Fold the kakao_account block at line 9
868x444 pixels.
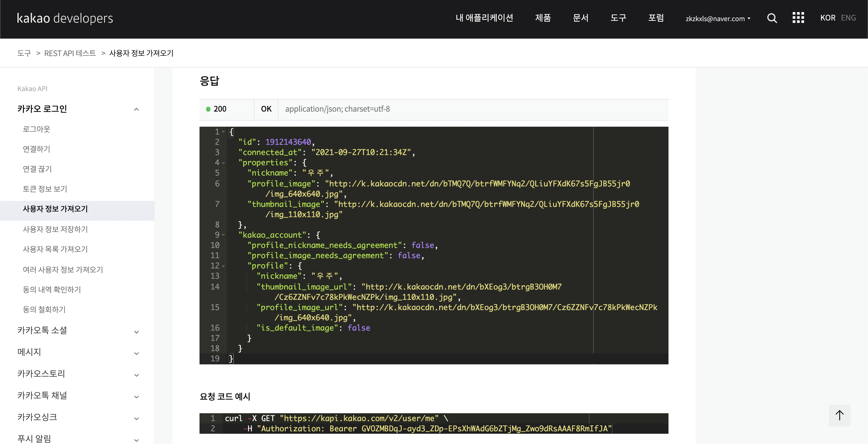tap(223, 235)
